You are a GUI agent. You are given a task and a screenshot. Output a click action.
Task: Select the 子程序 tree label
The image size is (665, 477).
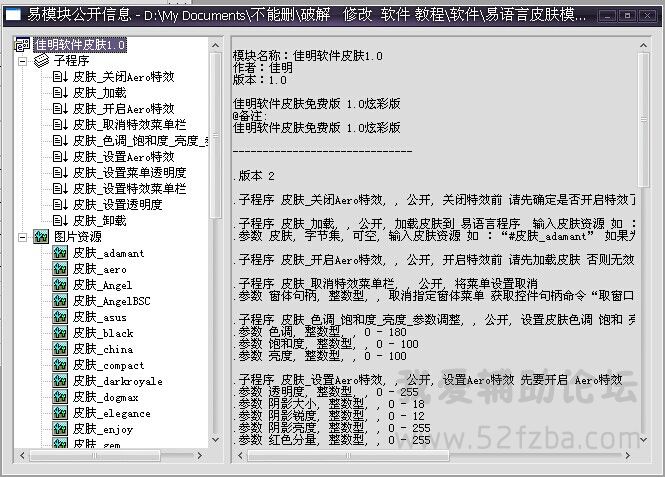point(71,61)
